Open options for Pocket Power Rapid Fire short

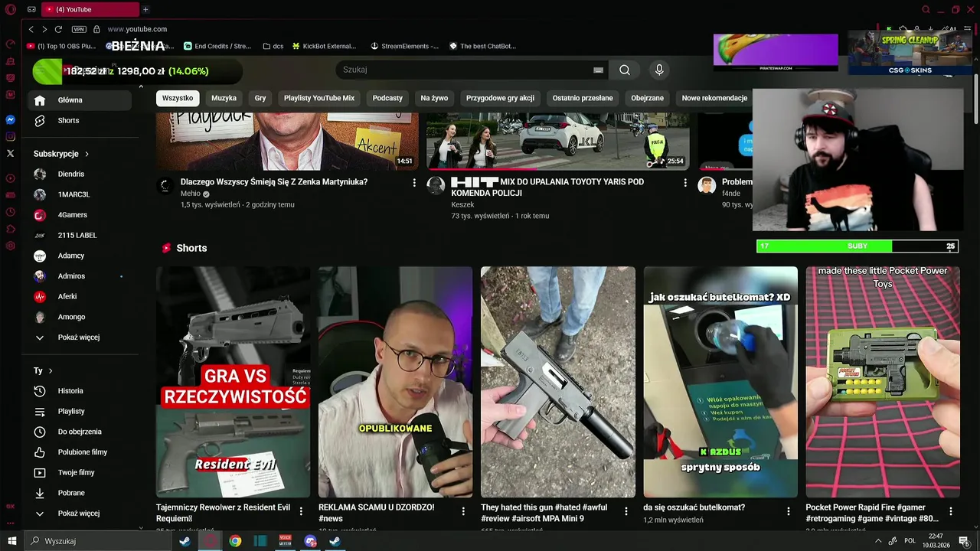click(x=951, y=511)
